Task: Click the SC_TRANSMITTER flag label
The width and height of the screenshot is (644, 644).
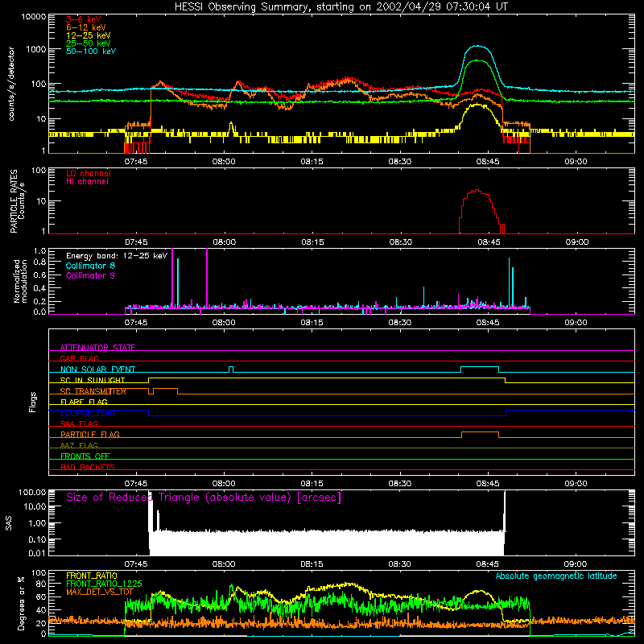Action: click(x=93, y=391)
